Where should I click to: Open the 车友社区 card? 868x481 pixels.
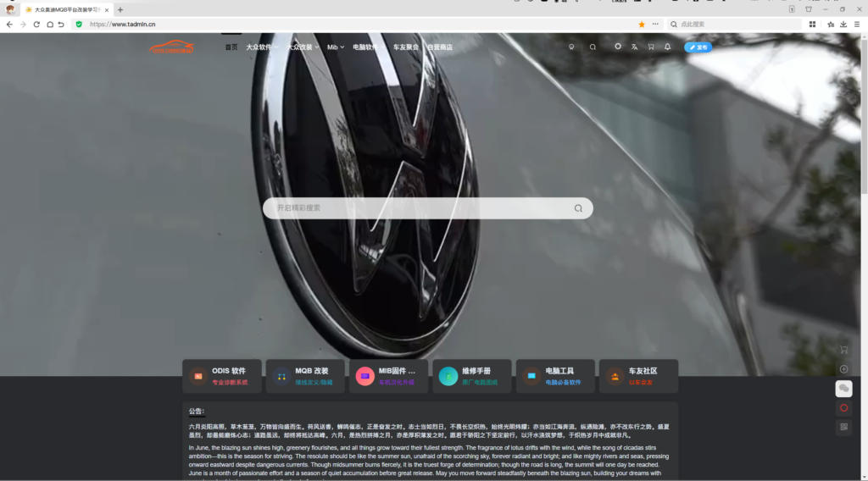[x=638, y=376]
